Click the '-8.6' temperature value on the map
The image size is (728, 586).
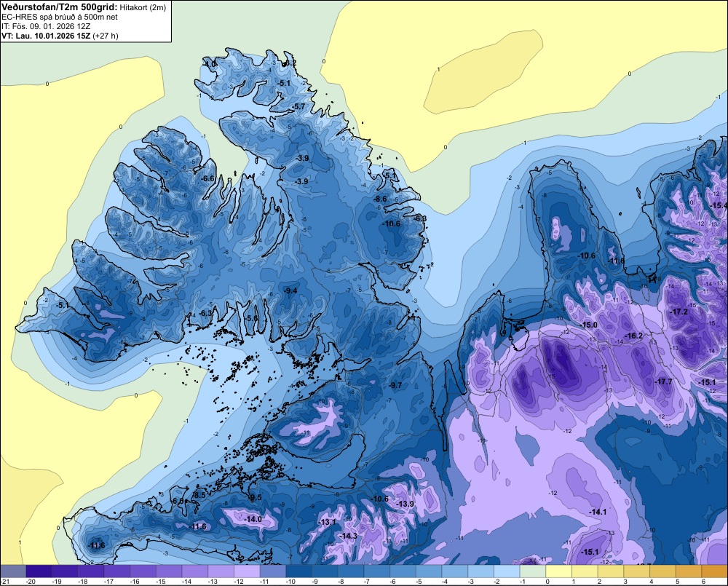[x=380, y=199]
